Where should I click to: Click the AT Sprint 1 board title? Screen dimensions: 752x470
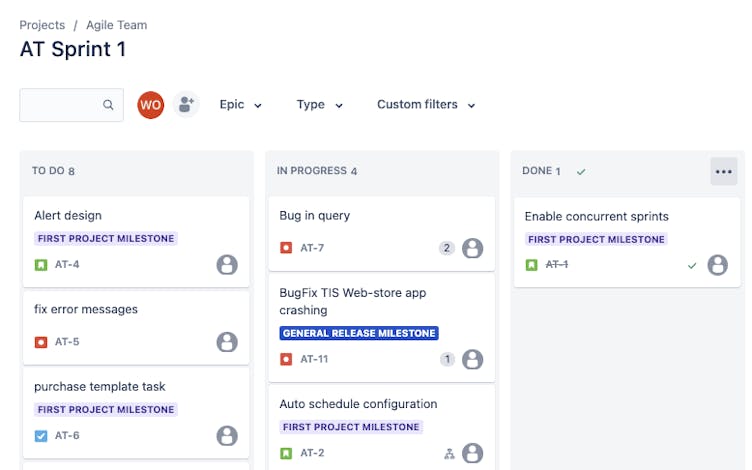(x=73, y=49)
